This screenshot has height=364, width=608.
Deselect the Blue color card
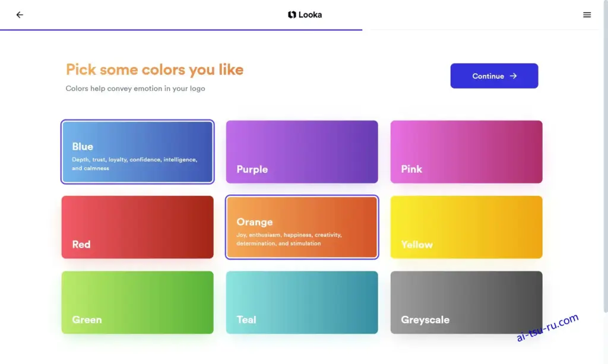[137, 151]
